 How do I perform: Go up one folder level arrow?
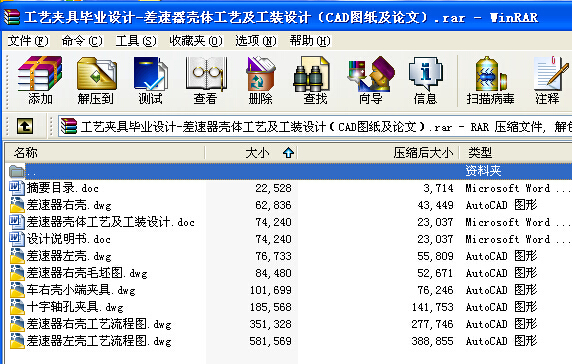25,126
